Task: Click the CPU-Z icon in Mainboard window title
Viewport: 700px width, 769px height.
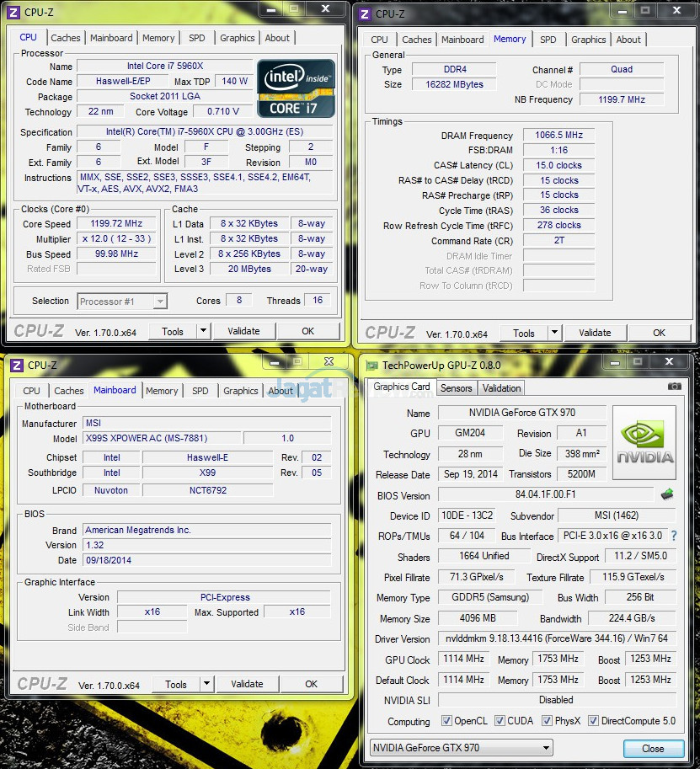Action: click(13, 366)
